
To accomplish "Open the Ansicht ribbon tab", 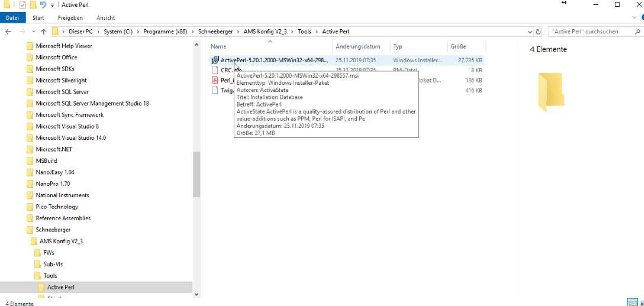I will (x=106, y=17).
